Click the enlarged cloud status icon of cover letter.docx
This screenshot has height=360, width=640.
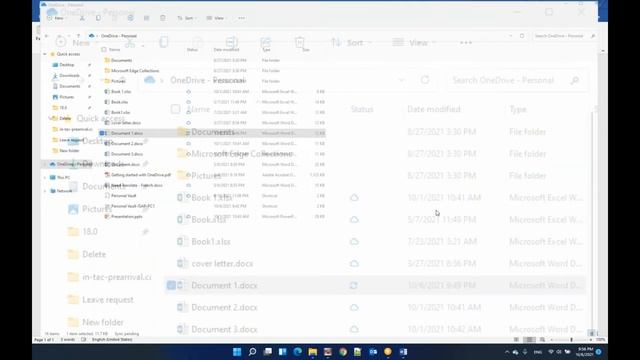click(354, 264)
